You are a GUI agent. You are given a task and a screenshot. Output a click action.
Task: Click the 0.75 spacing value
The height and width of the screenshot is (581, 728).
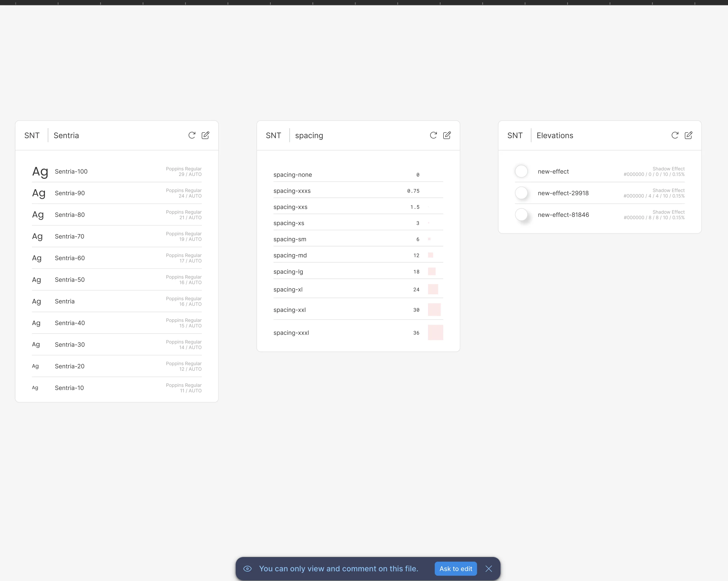coord(413,191)
